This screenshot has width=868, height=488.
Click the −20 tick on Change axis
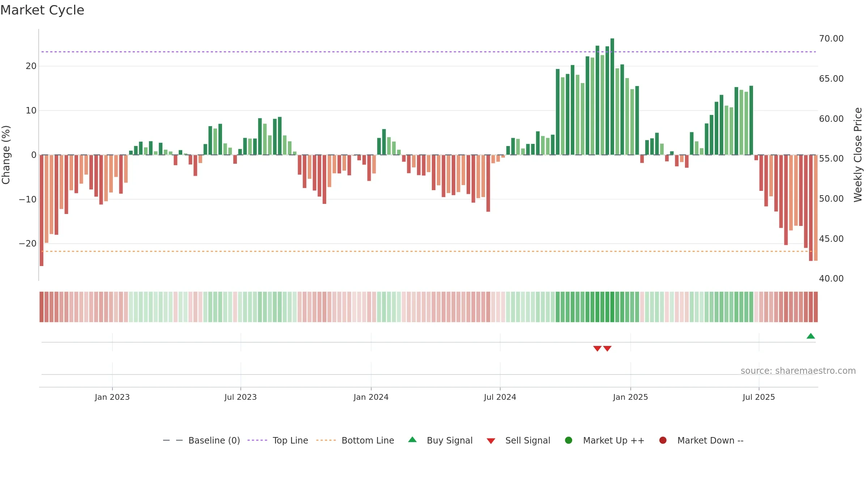click(x=28, y=243)
